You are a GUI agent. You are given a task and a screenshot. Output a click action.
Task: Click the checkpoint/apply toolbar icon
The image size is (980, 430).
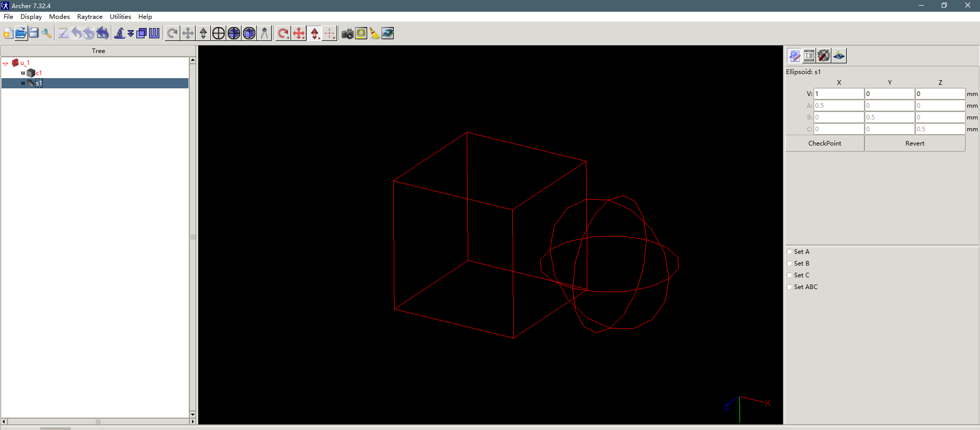pyautogui.click(x=63, y=34)
